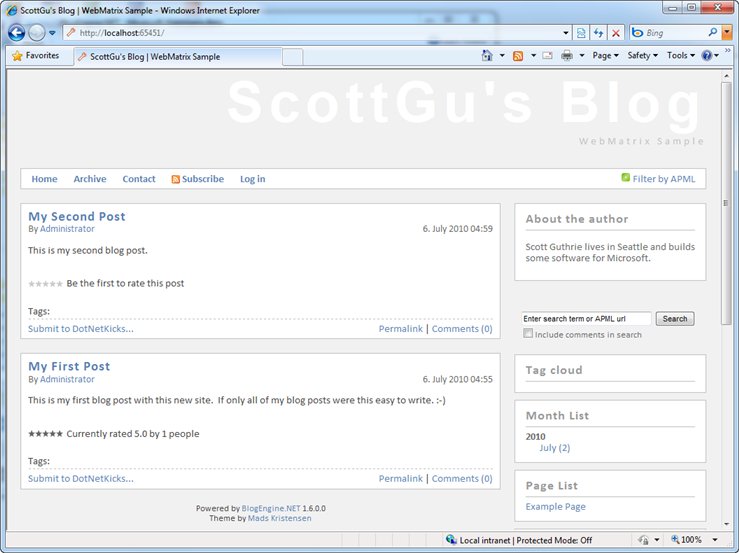The width and height of the screenshot is (739, 553).
Task: Click the Refresh page icon
Action: click(x=599, y=33)
